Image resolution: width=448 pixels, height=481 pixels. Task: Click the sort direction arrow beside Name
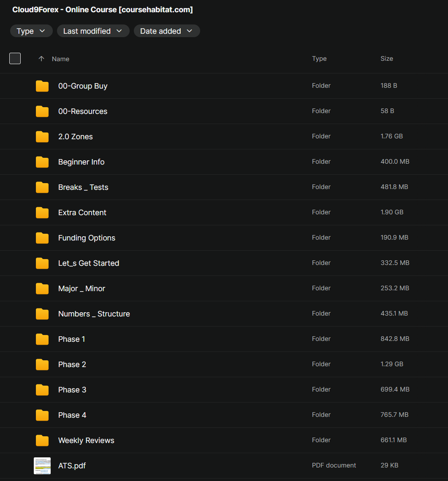pyautogui.click(x=41, y=59)
